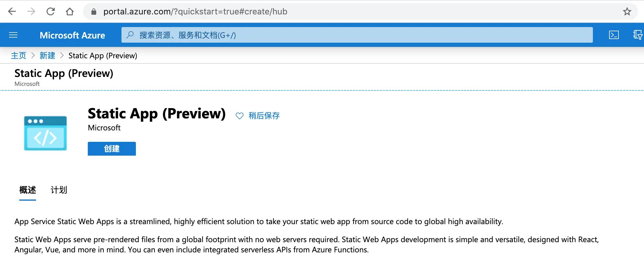Click the heart icon to save for later
The height and width of the screenshot is (277, 644).
click(x=239, y=116)
